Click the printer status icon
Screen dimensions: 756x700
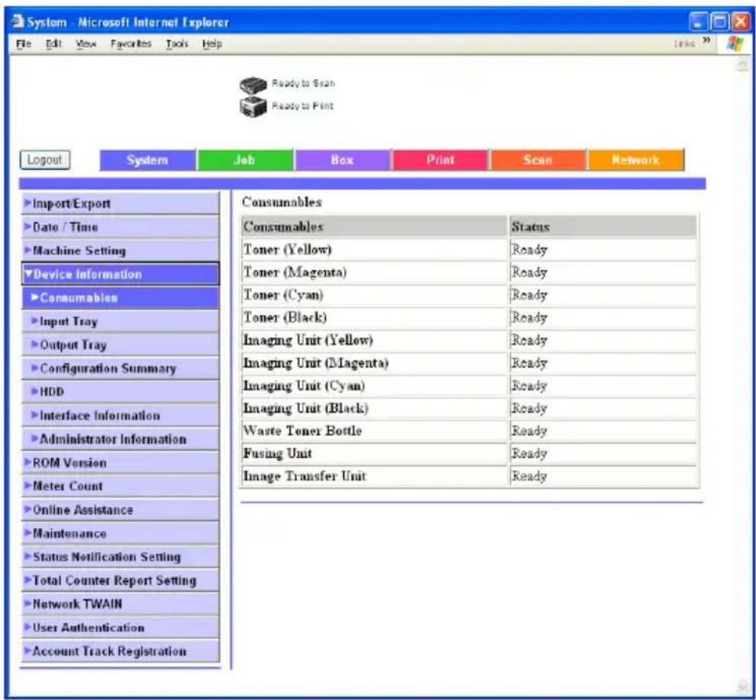pyautogui.click(x=253, y=107)
